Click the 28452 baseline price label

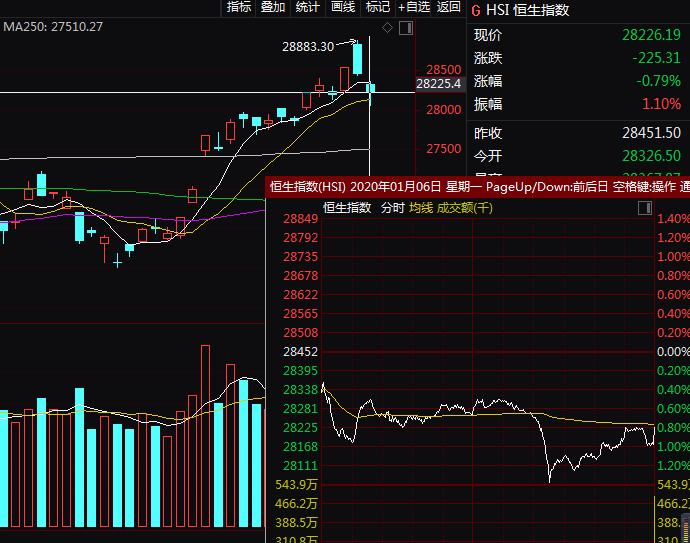301,352
